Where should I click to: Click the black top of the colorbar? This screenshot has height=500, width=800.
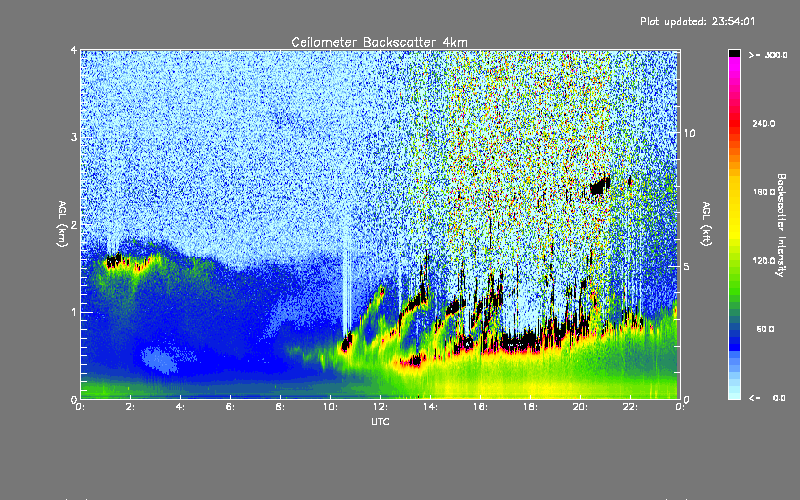(734, 53)
